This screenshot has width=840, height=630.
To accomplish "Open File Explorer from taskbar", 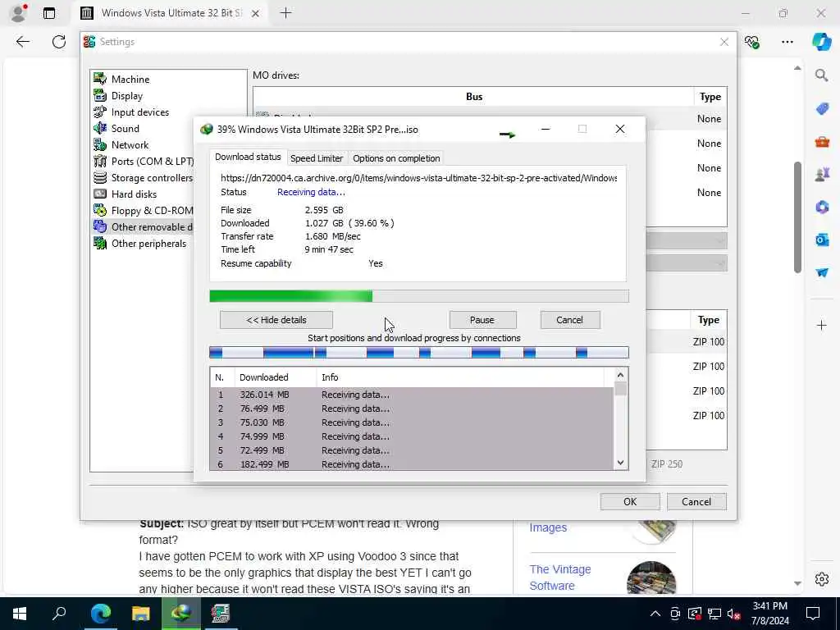I will tap(141, 614).
